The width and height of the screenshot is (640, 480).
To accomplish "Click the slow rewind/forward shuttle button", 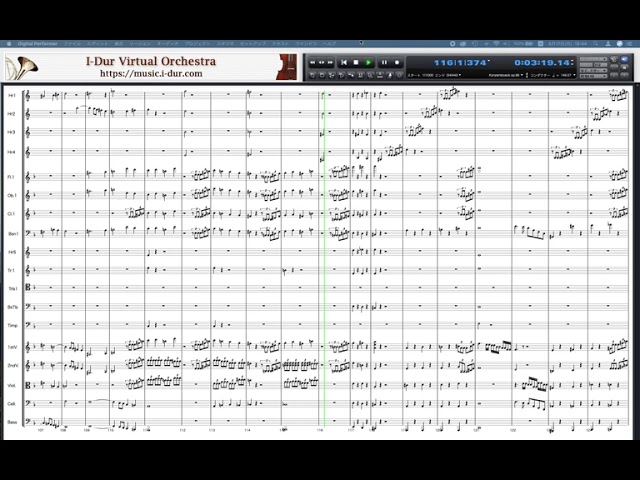I will (x=322, y=62).
